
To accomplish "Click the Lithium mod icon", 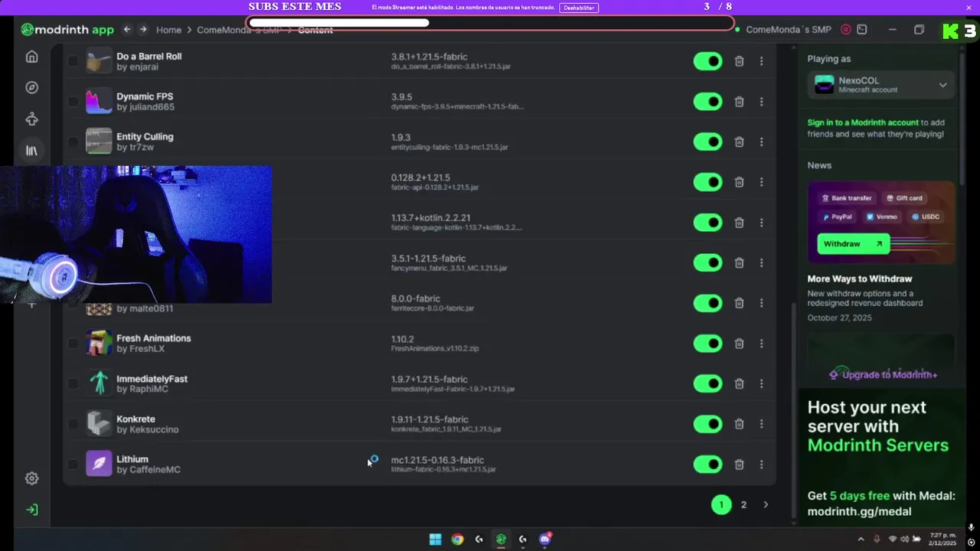I will (x=99, y=464).
